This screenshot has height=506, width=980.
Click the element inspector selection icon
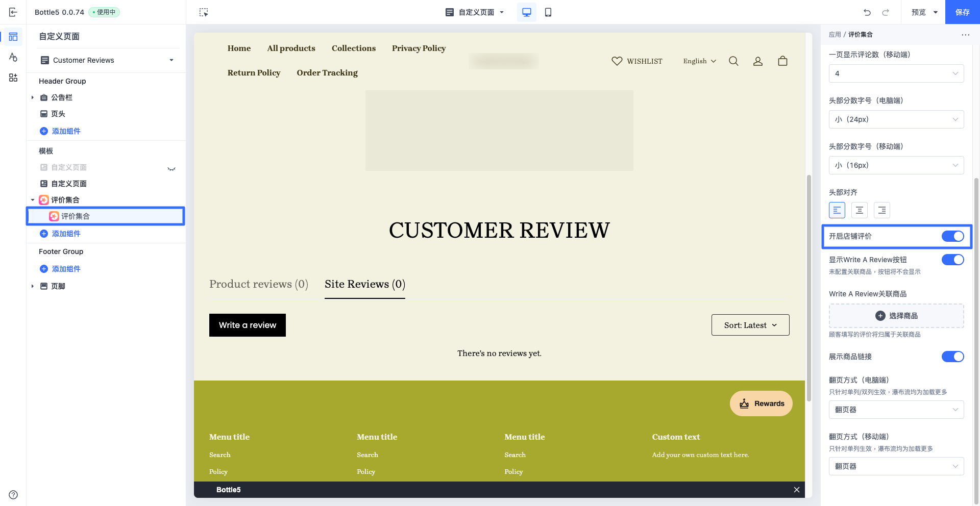pyautogui.click(x=204, y=12)
